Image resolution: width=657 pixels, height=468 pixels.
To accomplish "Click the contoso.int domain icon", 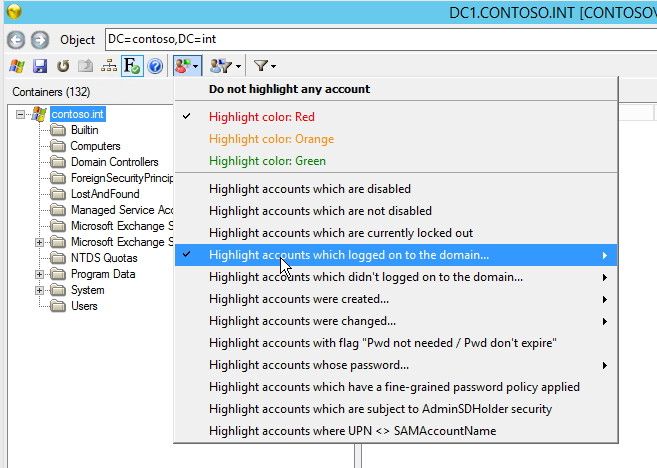I will [39, 114].
